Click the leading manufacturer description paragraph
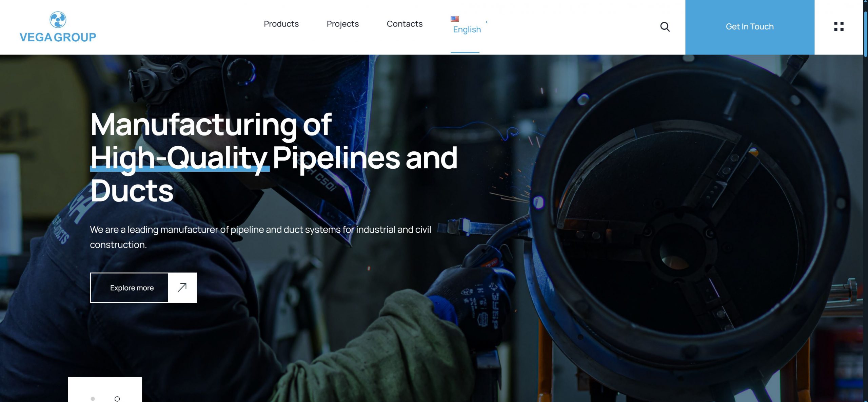 260,237
